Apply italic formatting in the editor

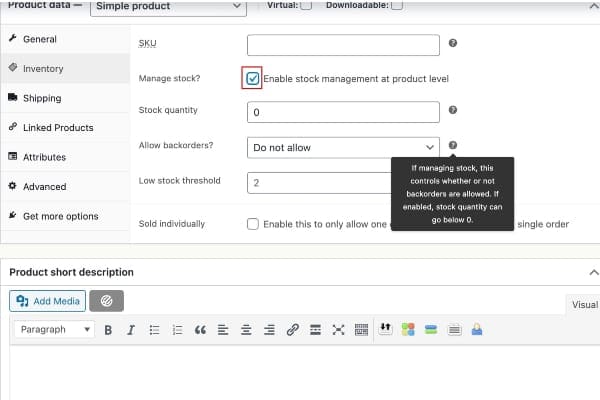tap(129, 329)
